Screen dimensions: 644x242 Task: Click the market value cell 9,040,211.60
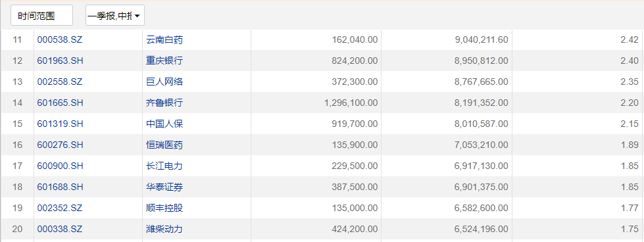click(447, 40)
